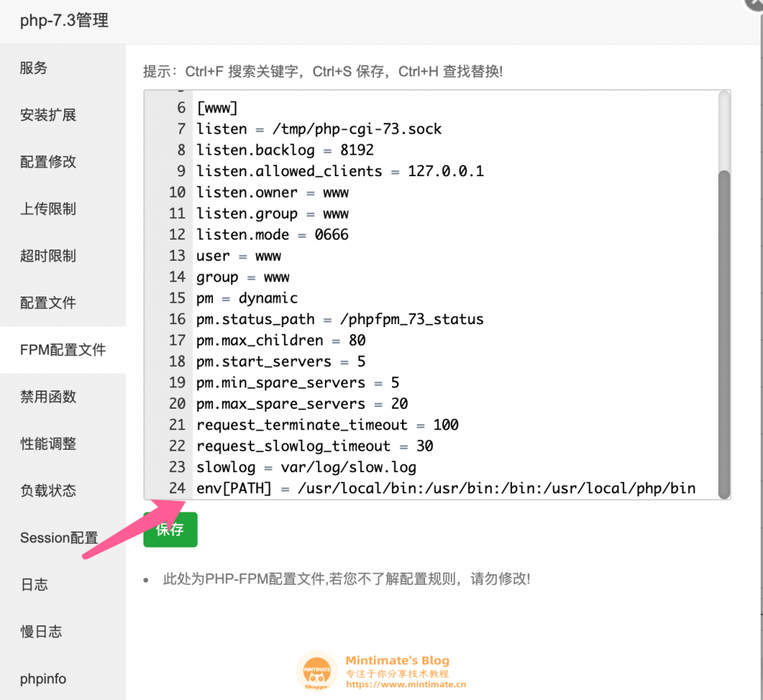Open the 日志 tab

(x=63, y=584)
